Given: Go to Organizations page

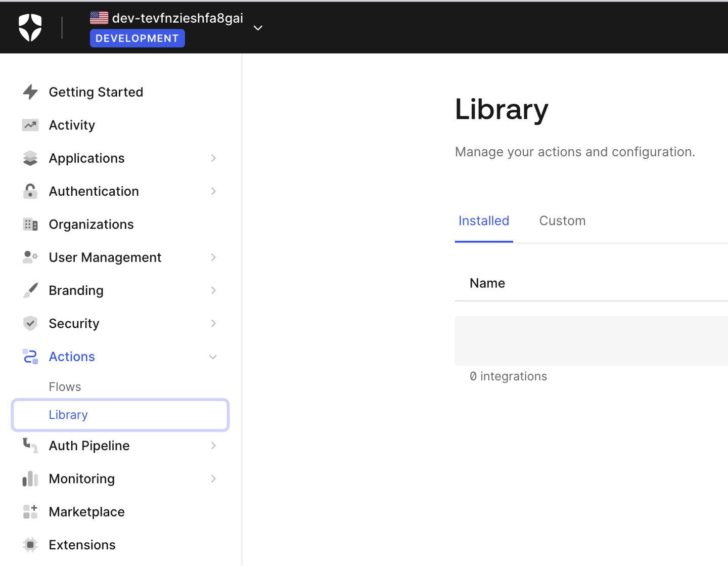Looking at the screenshot, I should point(91,225).
